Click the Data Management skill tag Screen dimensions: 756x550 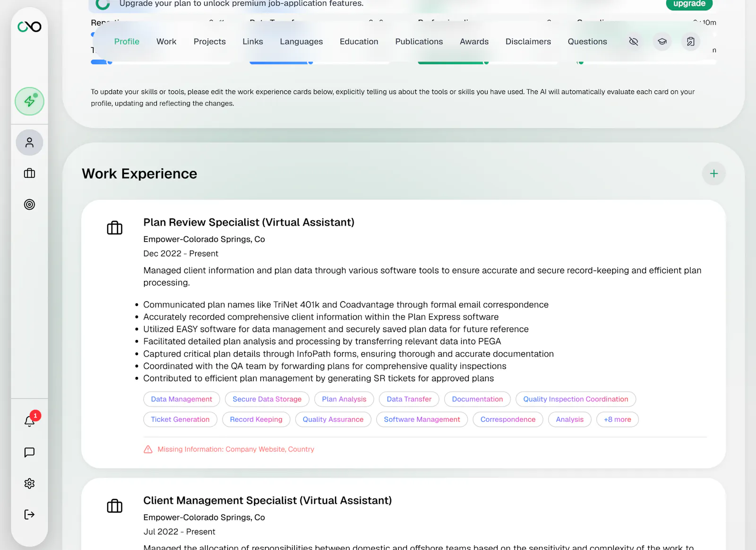point(181,399)
